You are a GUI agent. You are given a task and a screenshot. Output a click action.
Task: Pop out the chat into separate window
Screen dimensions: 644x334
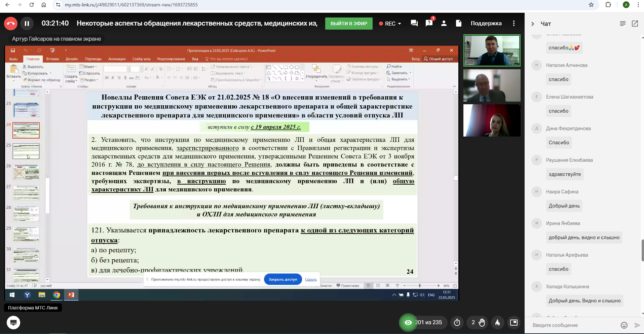pos(635,24)
